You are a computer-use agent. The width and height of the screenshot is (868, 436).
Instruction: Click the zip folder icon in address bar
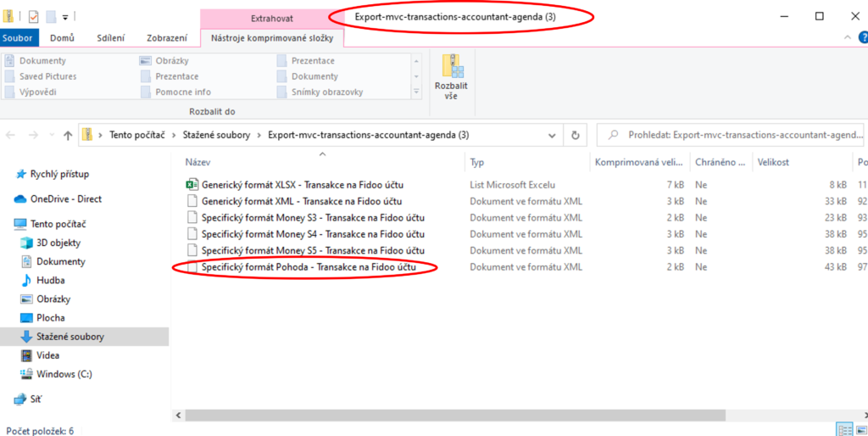87,135
